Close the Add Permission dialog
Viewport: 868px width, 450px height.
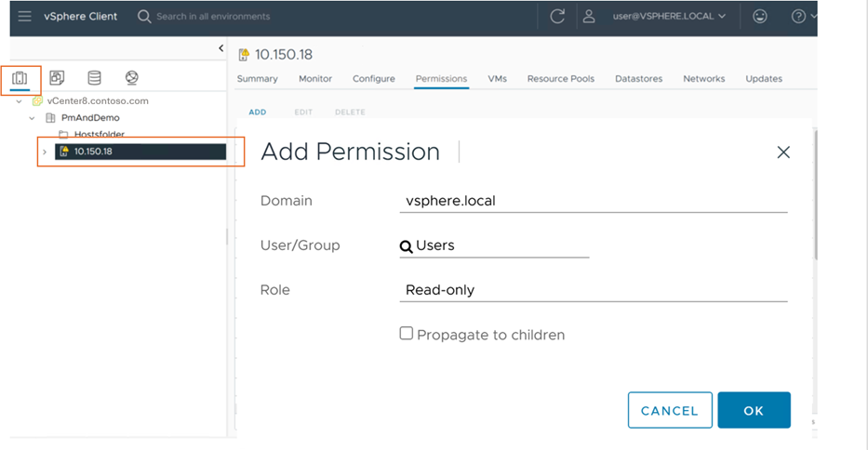tap(783, 152)
